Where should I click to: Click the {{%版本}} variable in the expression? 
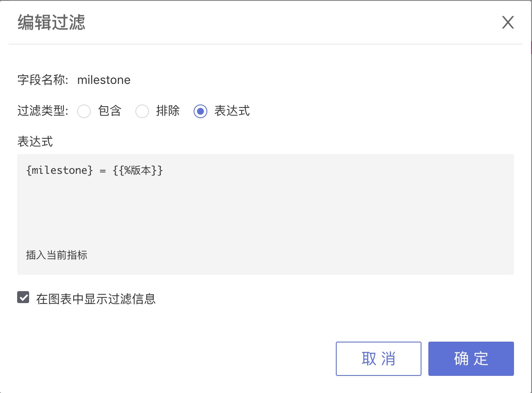138,170
